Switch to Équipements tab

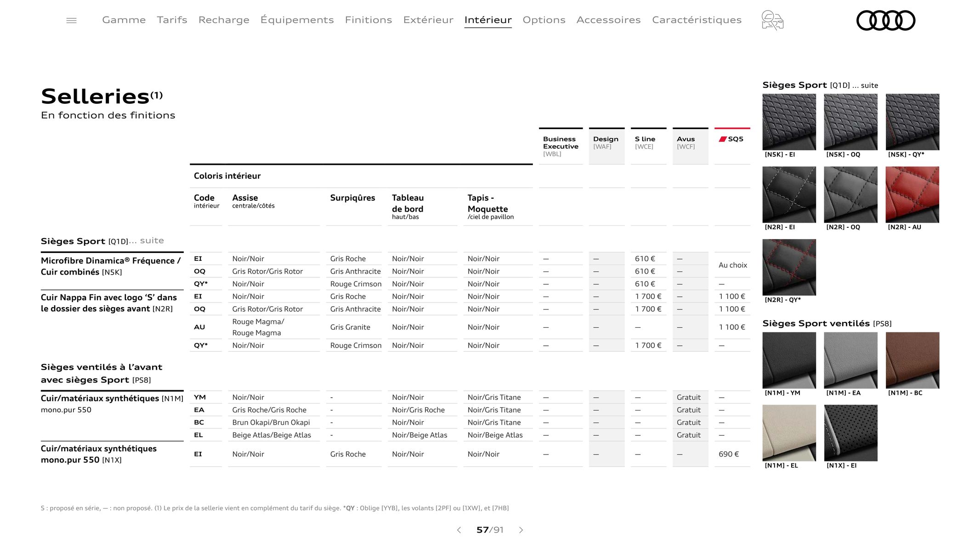(297, 20)
